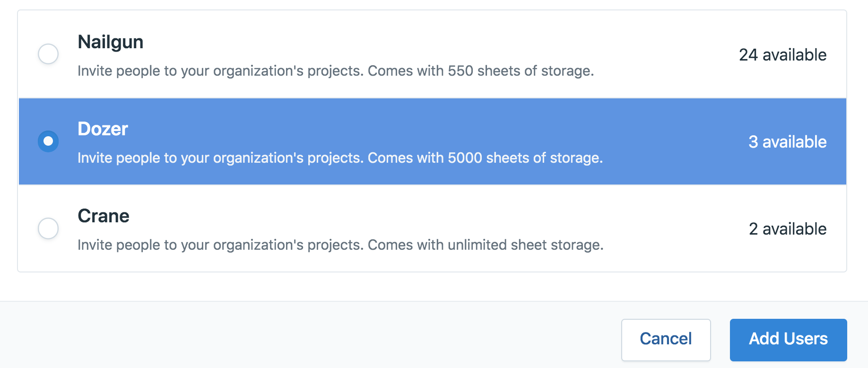Viewport: 868px width, 368px height.
Task: Click the Crane plan row
Action: click(425, 228)
